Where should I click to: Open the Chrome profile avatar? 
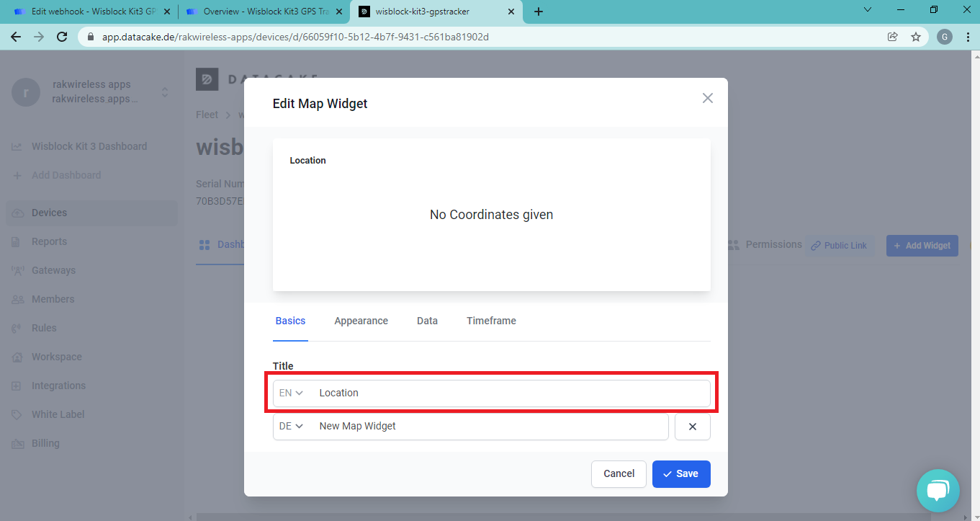(x=945, y=37)
